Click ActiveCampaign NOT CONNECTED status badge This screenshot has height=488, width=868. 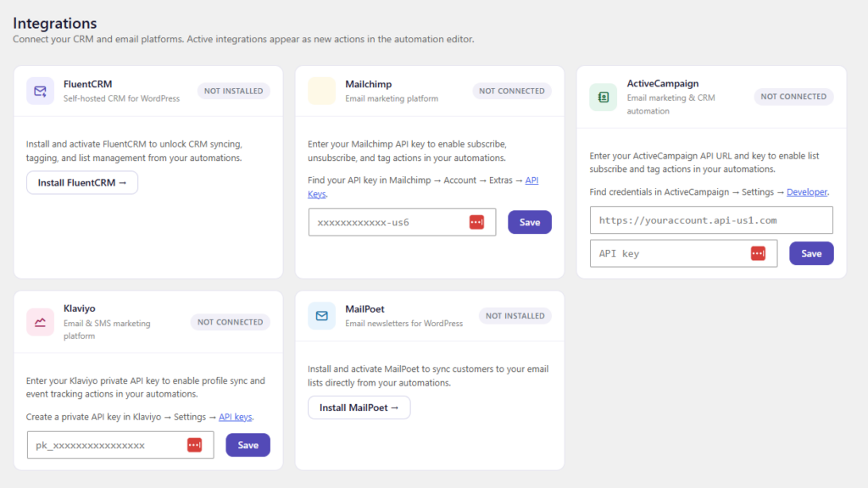coord(793,97)
